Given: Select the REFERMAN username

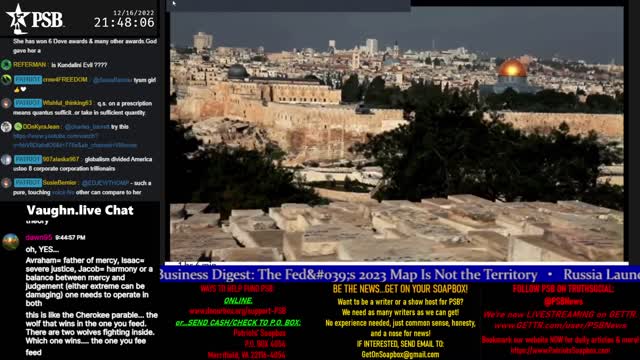Looking at the screenshot, I should (29, 65).
